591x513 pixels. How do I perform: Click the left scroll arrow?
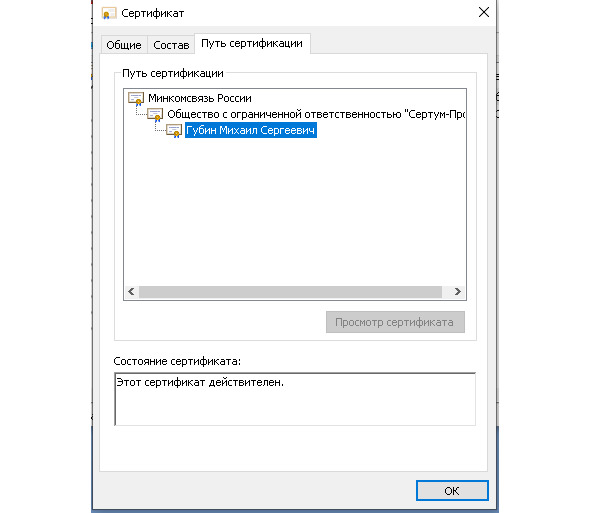click(x=131, y=291)
